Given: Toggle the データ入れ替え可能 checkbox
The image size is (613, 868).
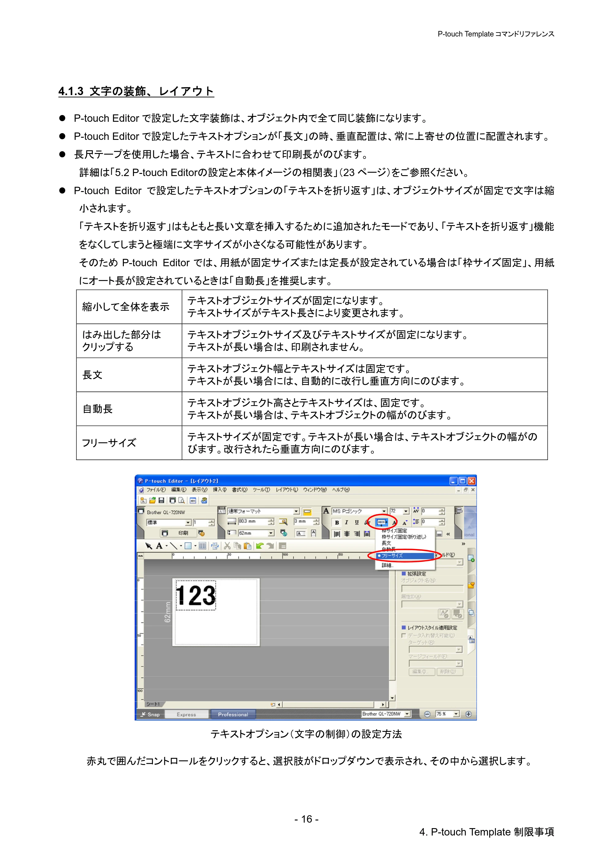Looking at the screenshot, I should click(404, 636).
